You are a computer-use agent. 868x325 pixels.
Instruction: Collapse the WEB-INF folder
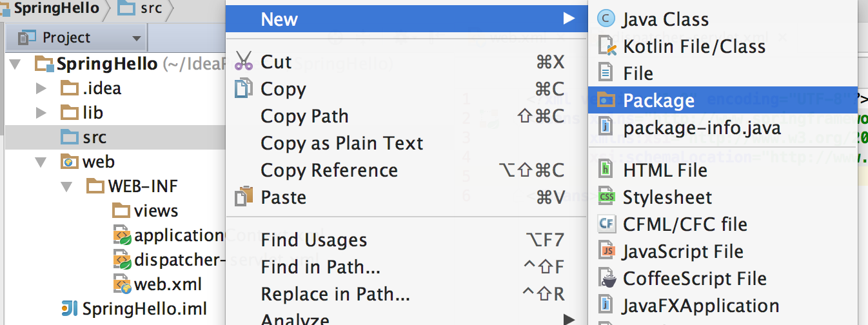(x=66, y=186)
